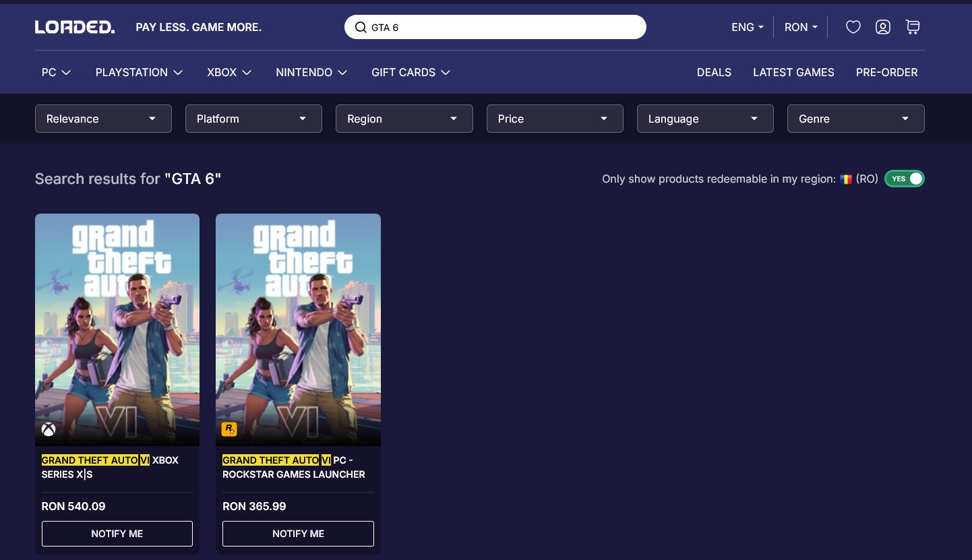Click the search field containing GTA 6
This screenshot has height=560, width=972.
coord(495,27)
